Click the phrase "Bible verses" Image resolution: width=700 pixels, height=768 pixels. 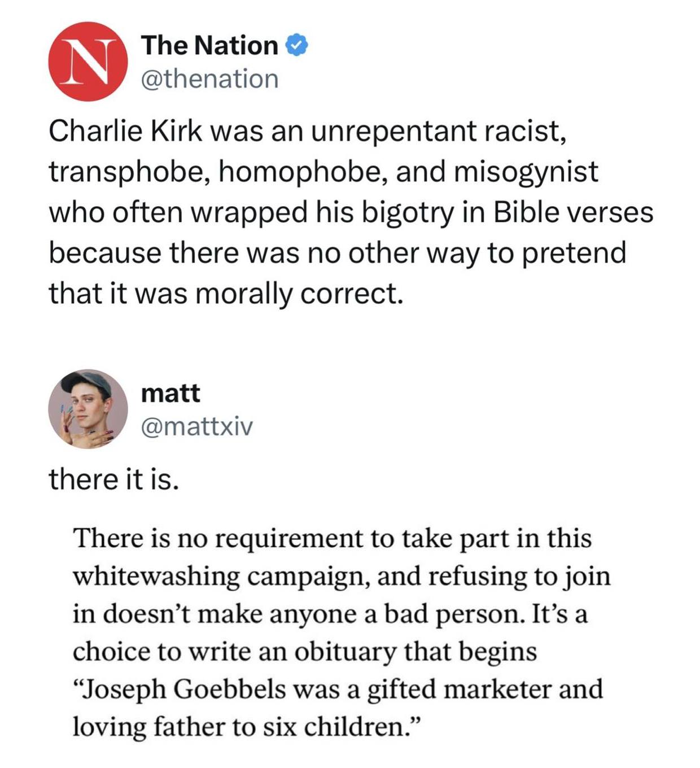(x=574, y=212)
